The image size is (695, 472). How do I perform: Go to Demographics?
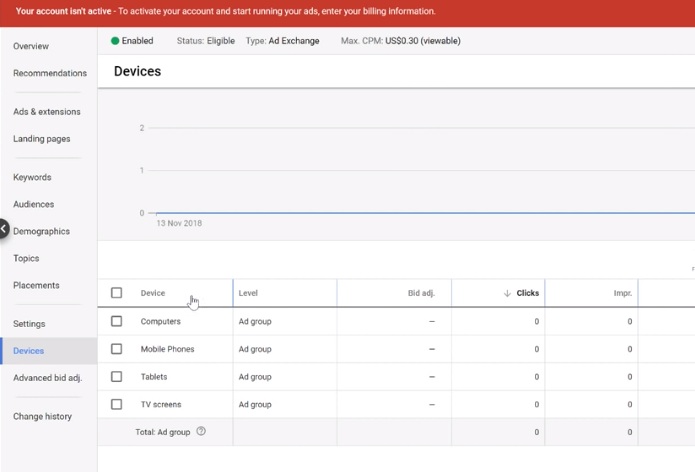click(x=41, y=231)
